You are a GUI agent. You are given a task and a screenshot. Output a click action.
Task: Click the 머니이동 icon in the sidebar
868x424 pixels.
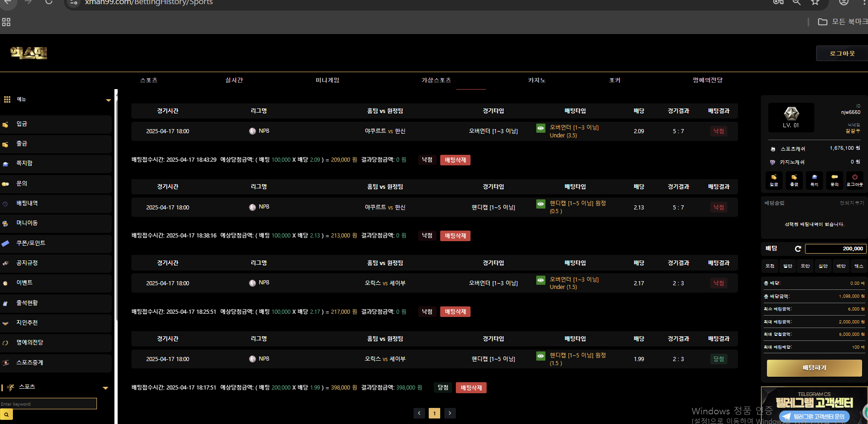point(6,224)
